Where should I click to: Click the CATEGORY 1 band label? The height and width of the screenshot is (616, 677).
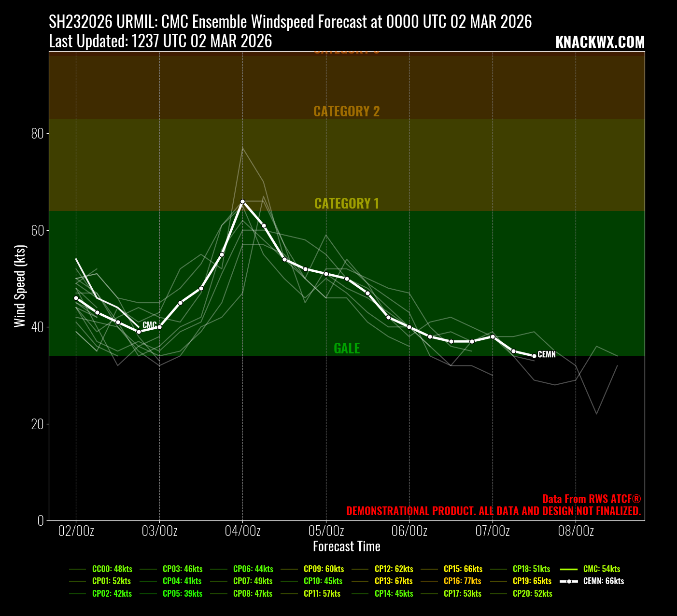point(347,204)
